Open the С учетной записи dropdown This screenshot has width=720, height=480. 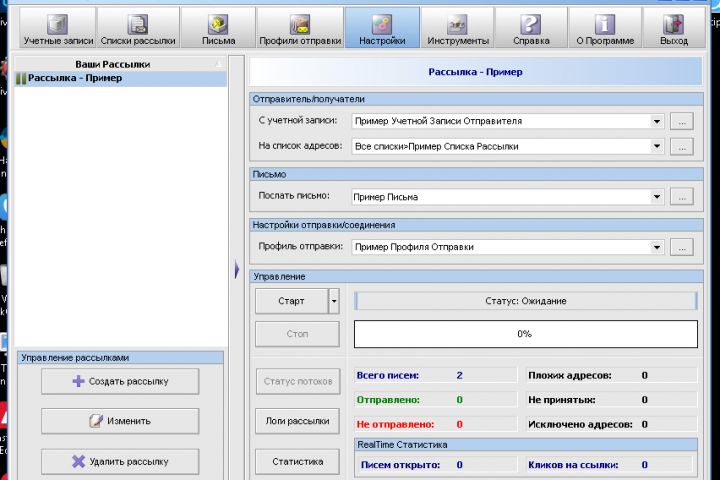point(657,121)
